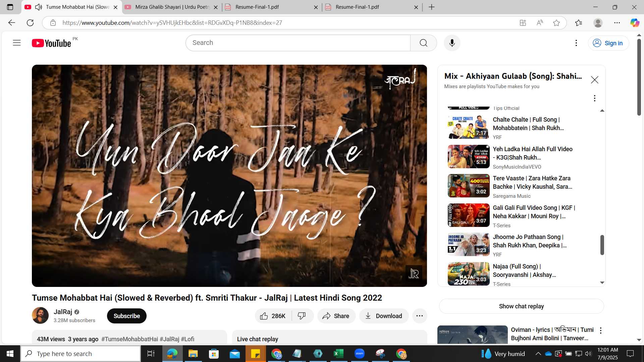The height and width of the screenshot is (362, 644).
Task: Refresh the current page
Action: click(30, 23)
